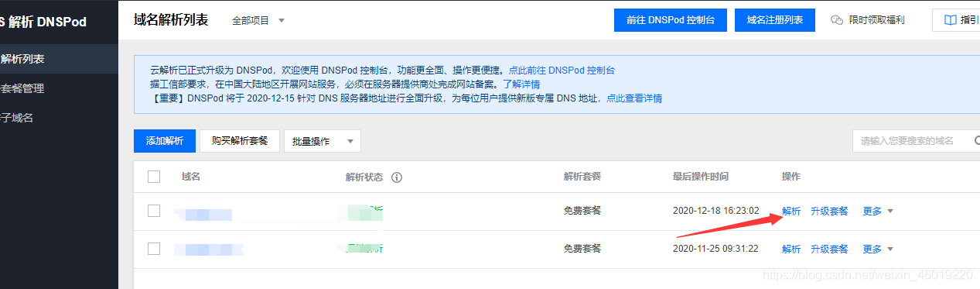Click 解析 for the 2020-12-18 row
The width and height of the screenshot is (980, 289).
coord(791,211)
